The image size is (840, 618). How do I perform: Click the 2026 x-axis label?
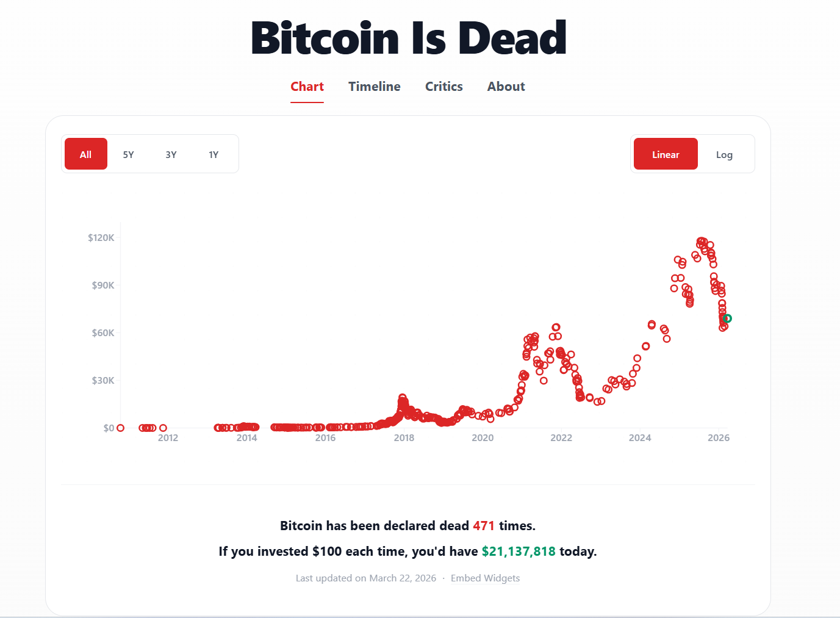click(718, 438)
